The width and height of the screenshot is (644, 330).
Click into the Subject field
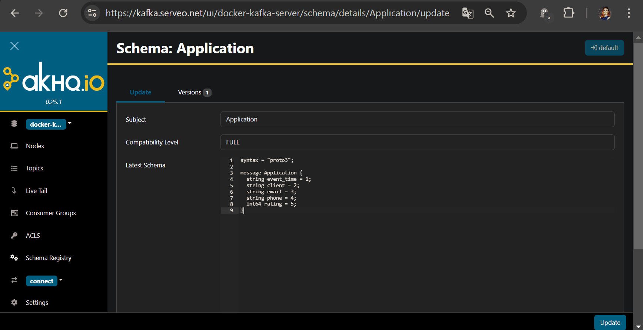point(417,119)
